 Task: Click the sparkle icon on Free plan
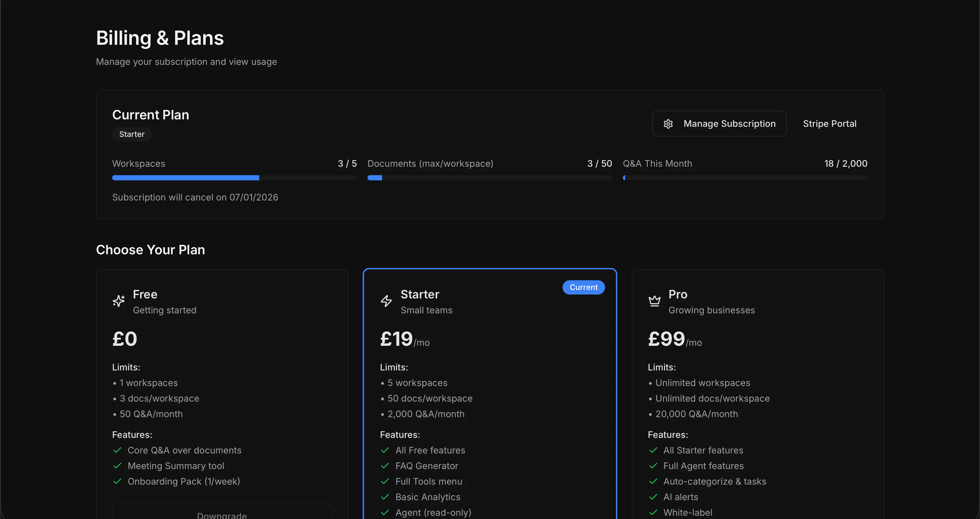(x=119, y=301)
